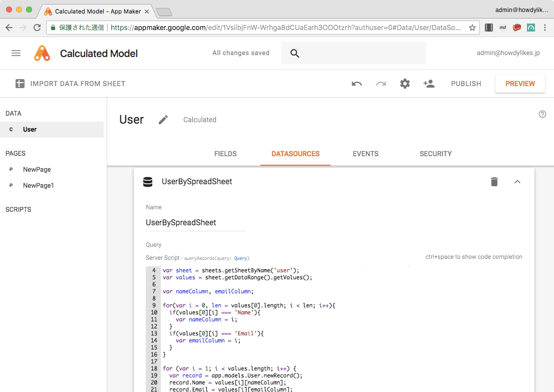Open app settings gear icon
This screenshot has width=554, height=392.
(405, 84)
